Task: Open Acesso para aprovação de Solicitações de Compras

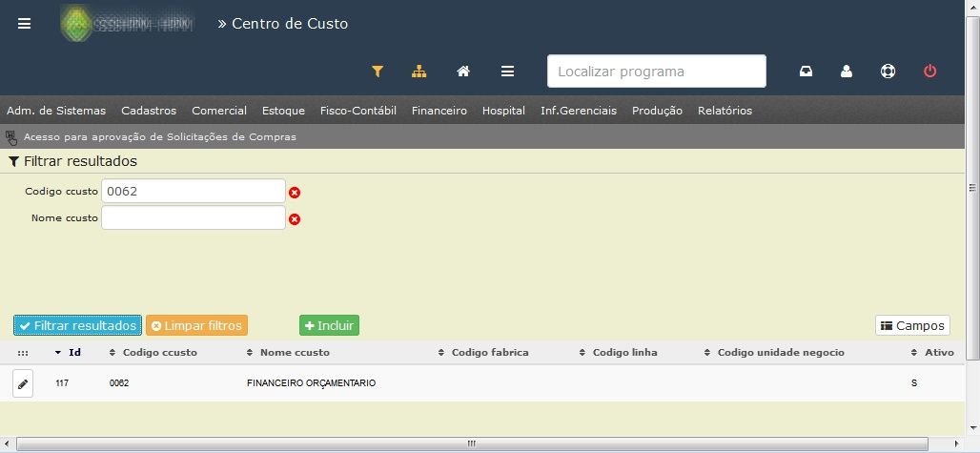Action: click(160, 136)
